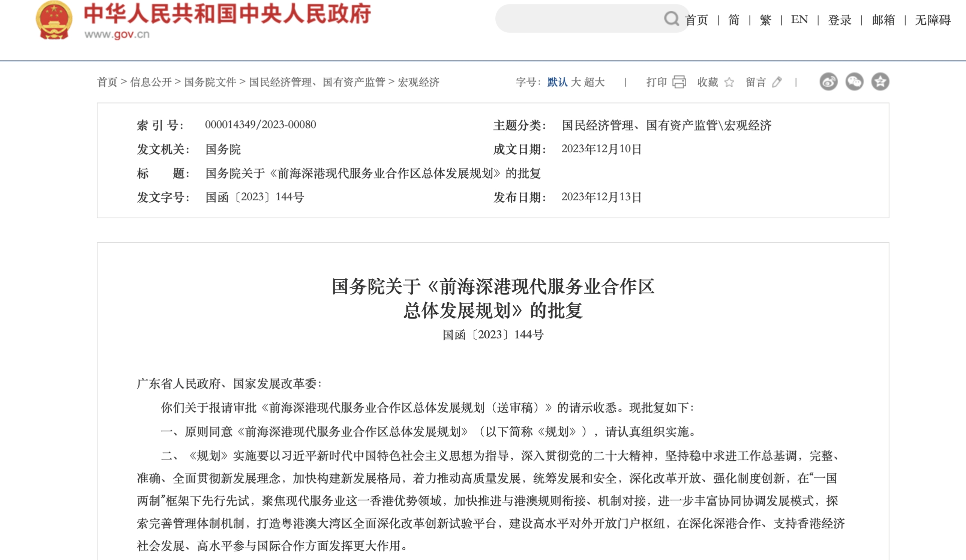Open the 首页 top navigation link

click(696, 20)
